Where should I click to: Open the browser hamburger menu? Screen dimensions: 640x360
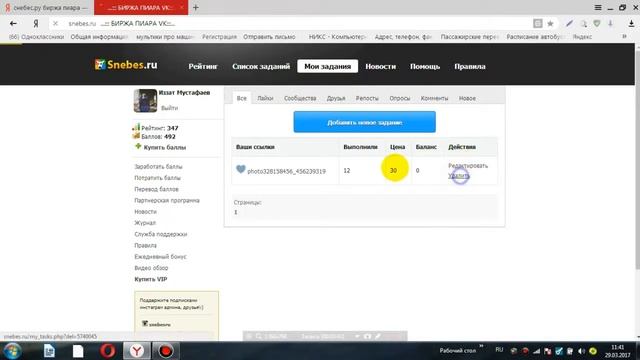(x=598, y=7)
